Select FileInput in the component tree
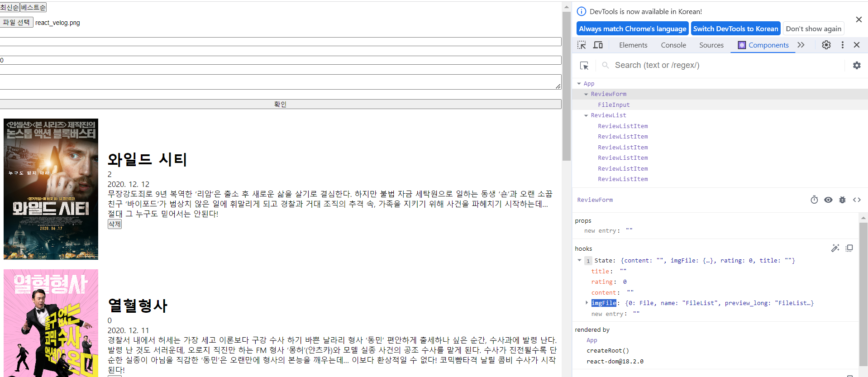Screen dimensions: 868x377 click(x=614, y=105)
